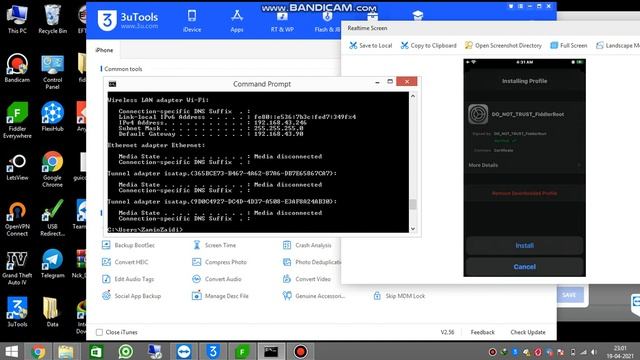Viewport: 640px width, 360px height.
Task: Open the Google Chrome desktop shortcut
Action: tap(52, 169)
